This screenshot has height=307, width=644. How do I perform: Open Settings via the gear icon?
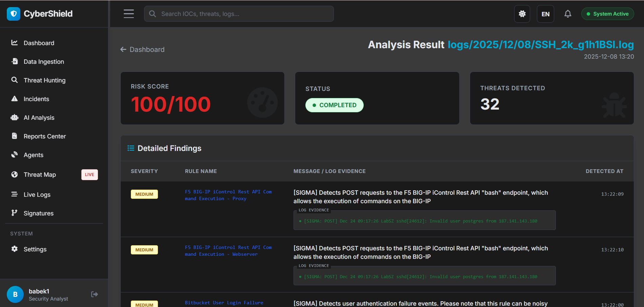point(15,249)
